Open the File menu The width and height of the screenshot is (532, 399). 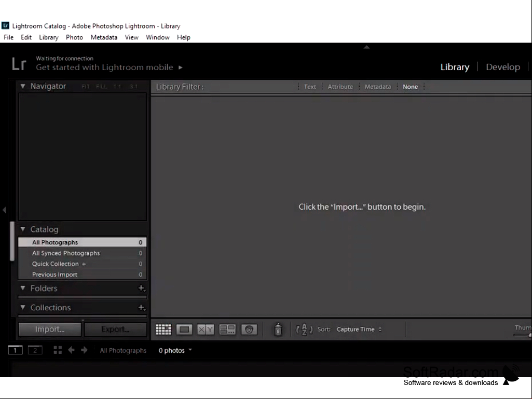click(x=8, y=37)
